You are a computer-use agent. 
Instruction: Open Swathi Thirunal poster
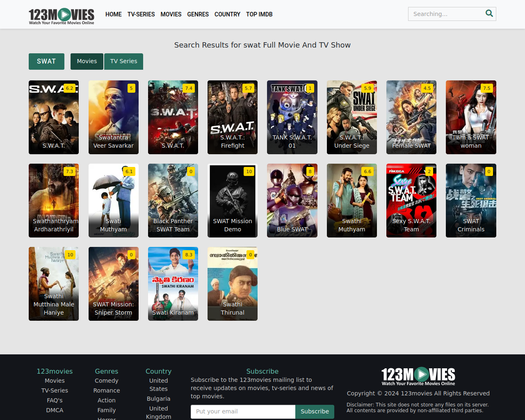pyautogui.click(x=233, y=284)
